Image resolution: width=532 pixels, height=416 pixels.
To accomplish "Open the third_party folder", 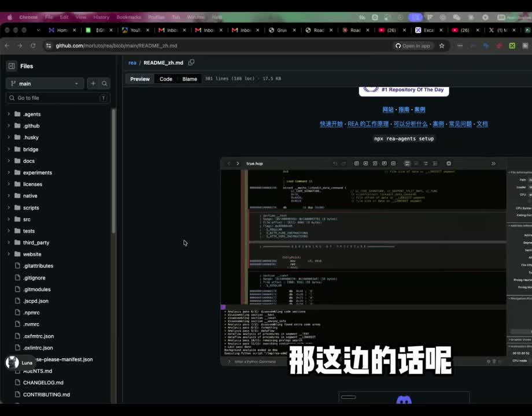I will point(36,243).
